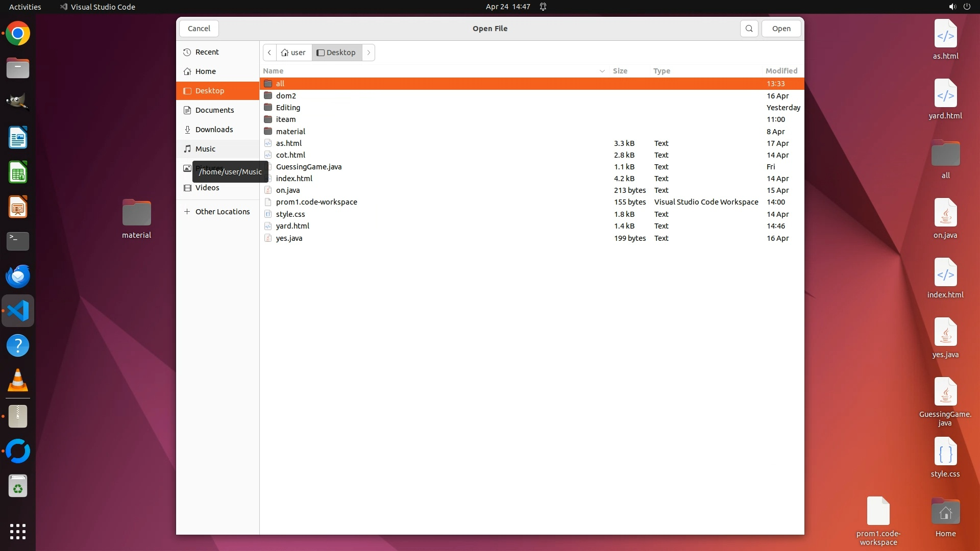Click the Name column sort arrow
This screenshot has height=551, width=980.
[602, 71]
